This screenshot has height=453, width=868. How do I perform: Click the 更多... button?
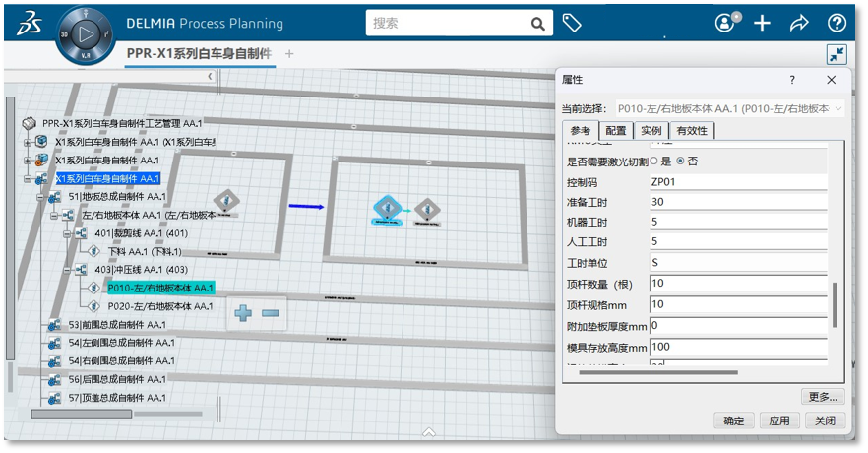tap(822, 397)
